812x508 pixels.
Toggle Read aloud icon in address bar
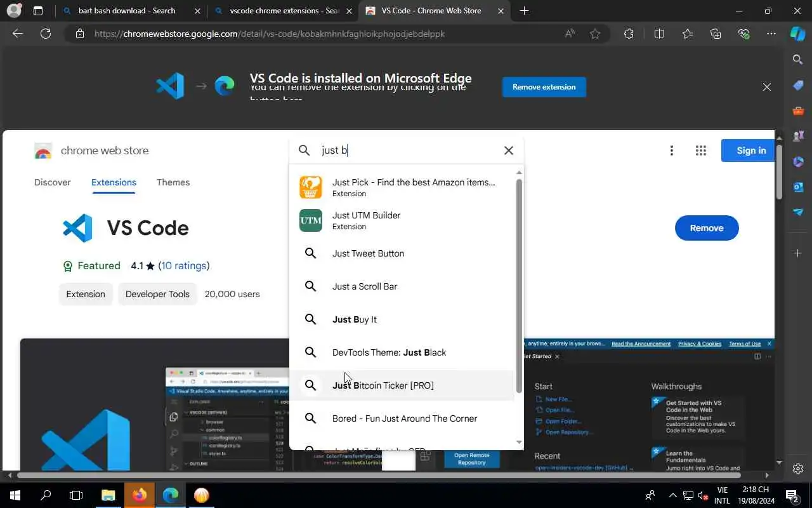coord(570,34)
